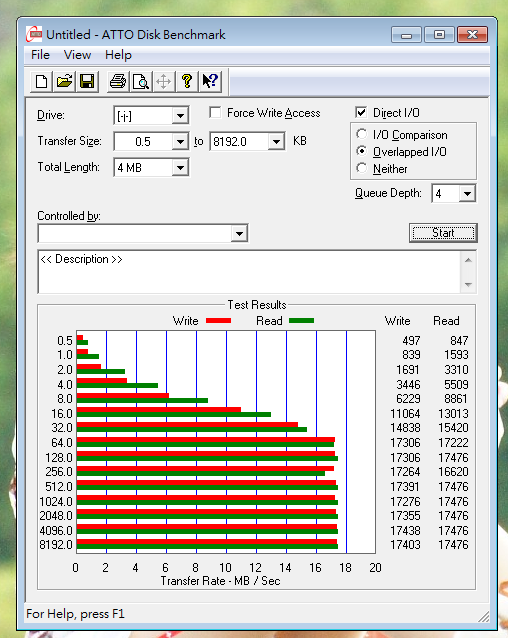
Task: Uncheck the Direct I/O checkbox
Action: point(360,112)
